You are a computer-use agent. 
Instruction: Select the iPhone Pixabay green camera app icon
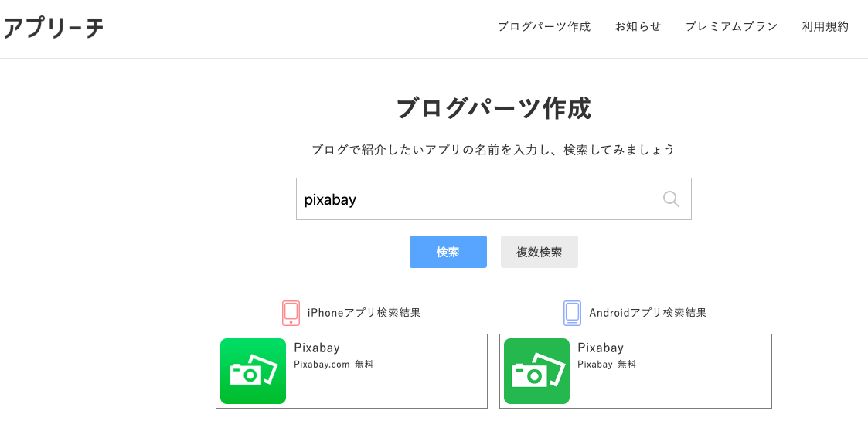click(x=253, y=372)
